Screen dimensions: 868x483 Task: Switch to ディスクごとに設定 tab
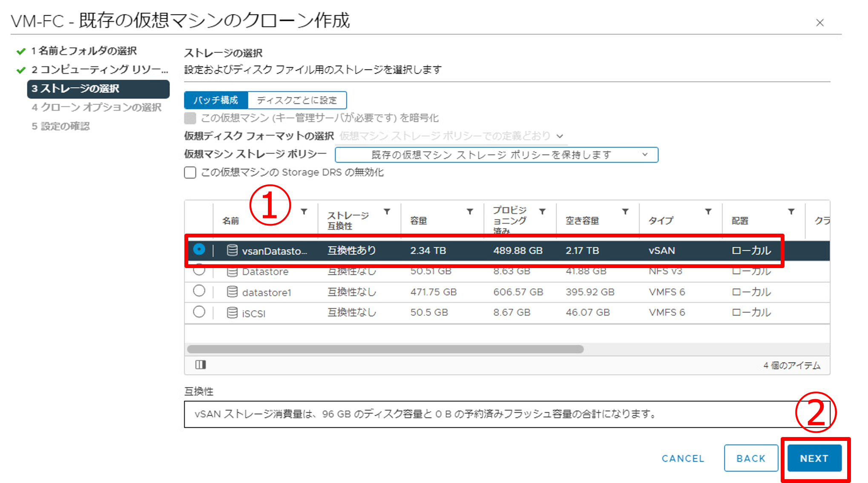tap(297, 100)
